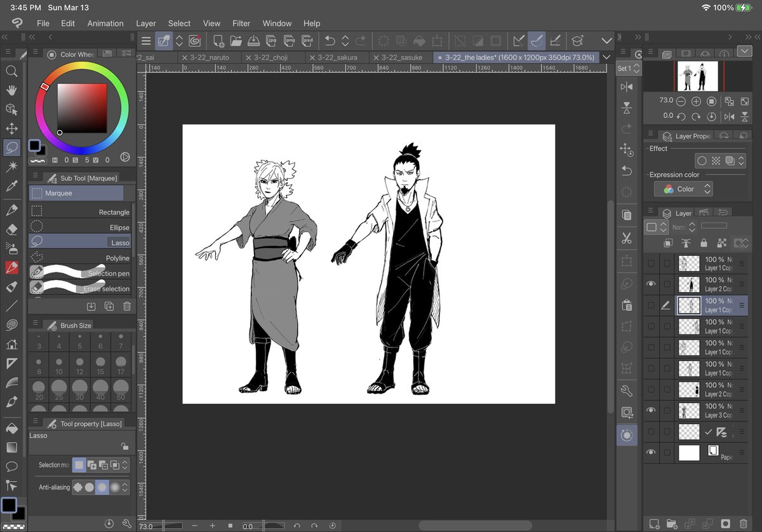Select the Fill bucket tool
The height and width of the screenshot is (532, 762).
(x=11, y=427)
